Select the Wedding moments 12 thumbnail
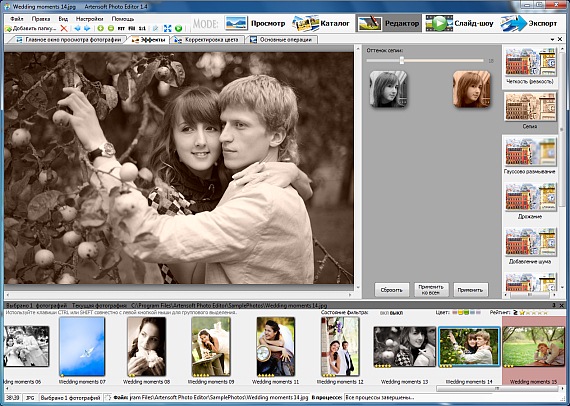This screenshot has width=570, height=406. click(340, 346)
